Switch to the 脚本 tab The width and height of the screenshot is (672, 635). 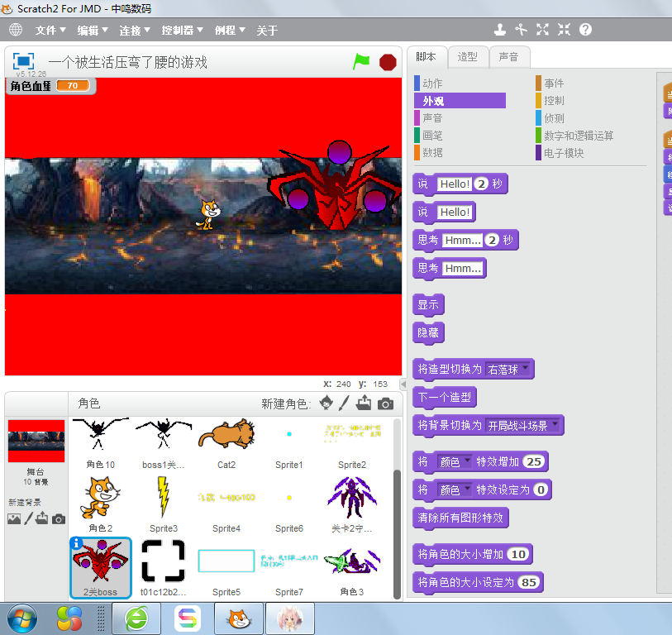tap(426, 57)
